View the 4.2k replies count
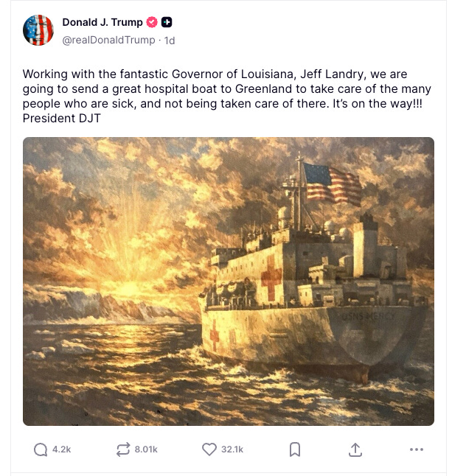Image resolution: width=452 pixels, height=476 pixels. coord(62,449)
